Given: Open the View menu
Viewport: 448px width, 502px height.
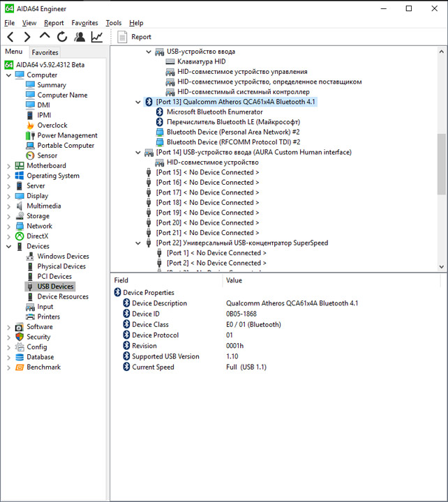Looking at the screenshot, I should (x=29, y=23).
